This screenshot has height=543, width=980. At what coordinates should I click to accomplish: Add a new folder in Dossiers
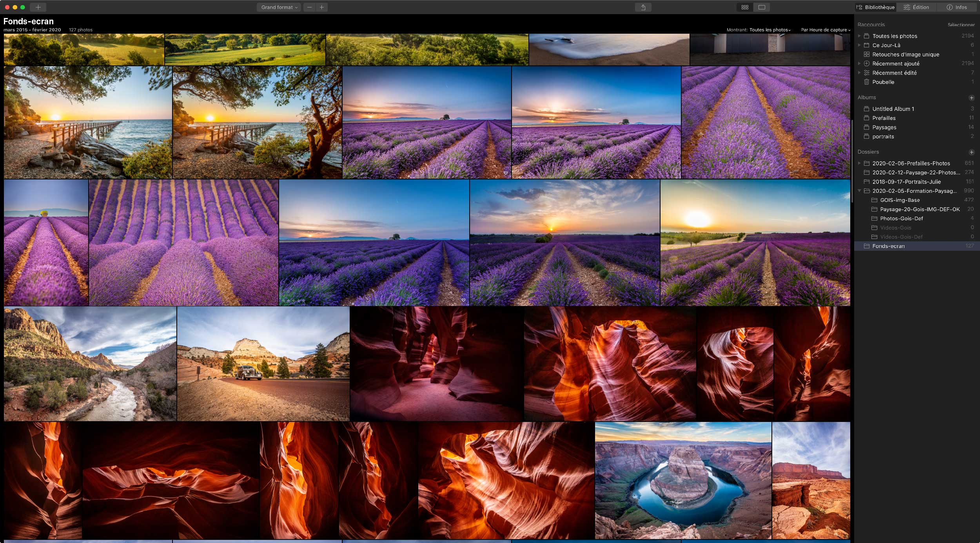971,152
